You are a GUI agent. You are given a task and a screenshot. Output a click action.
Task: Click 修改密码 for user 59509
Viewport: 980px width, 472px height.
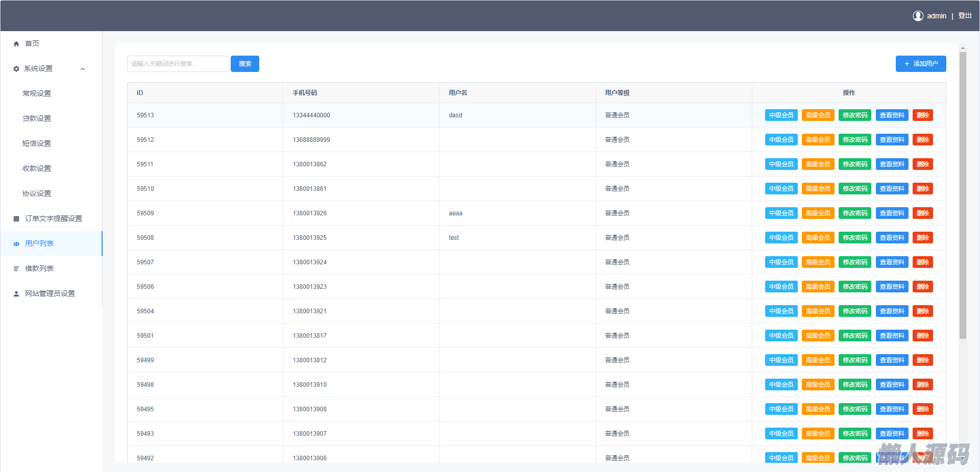[855, 213]
